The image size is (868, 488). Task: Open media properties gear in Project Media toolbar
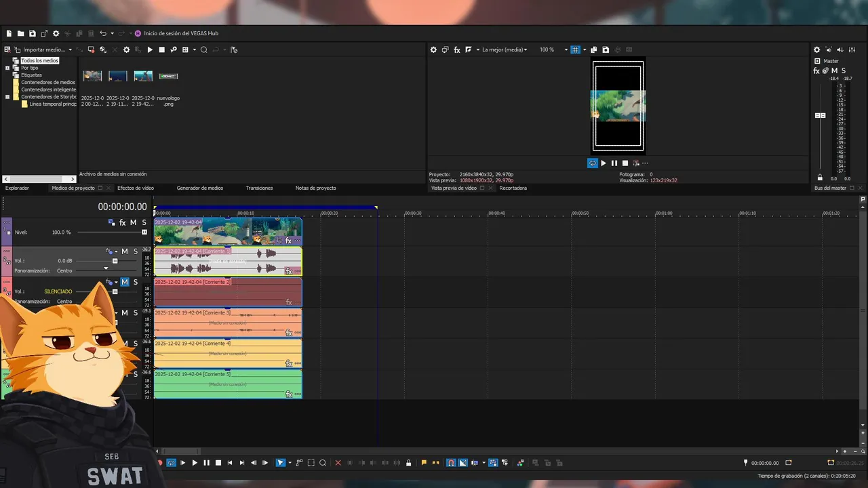126,49
